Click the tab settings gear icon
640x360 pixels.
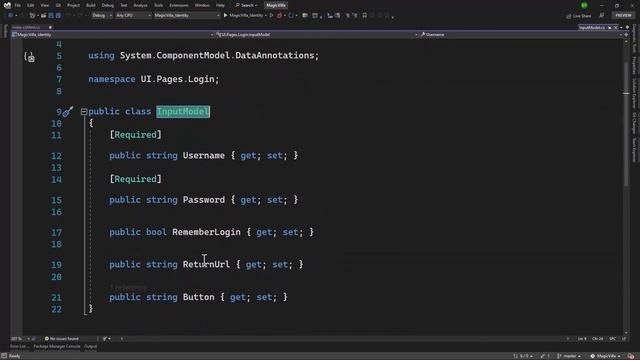[627, 27]
